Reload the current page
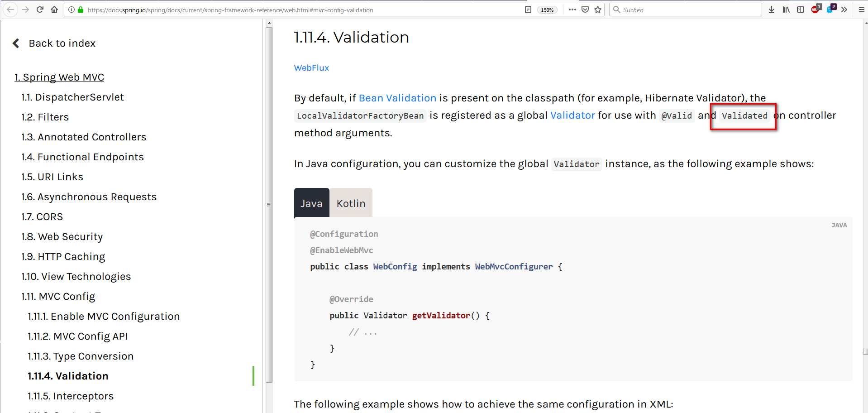This screenshot has width=868, height=413. click(40, 10)
